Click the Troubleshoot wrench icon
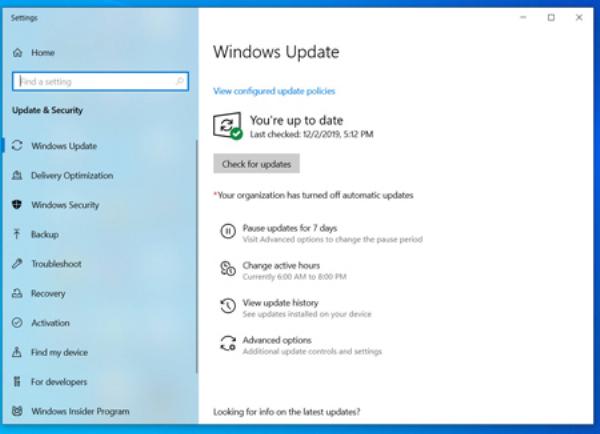This screenshot has width=600, height=434. (x=17, y=264)
